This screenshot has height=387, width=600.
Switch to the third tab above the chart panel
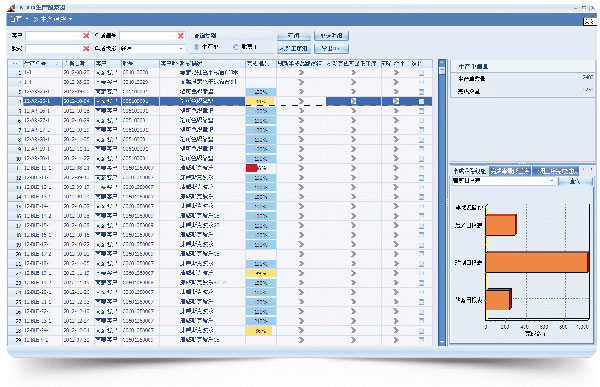point(556,171)
